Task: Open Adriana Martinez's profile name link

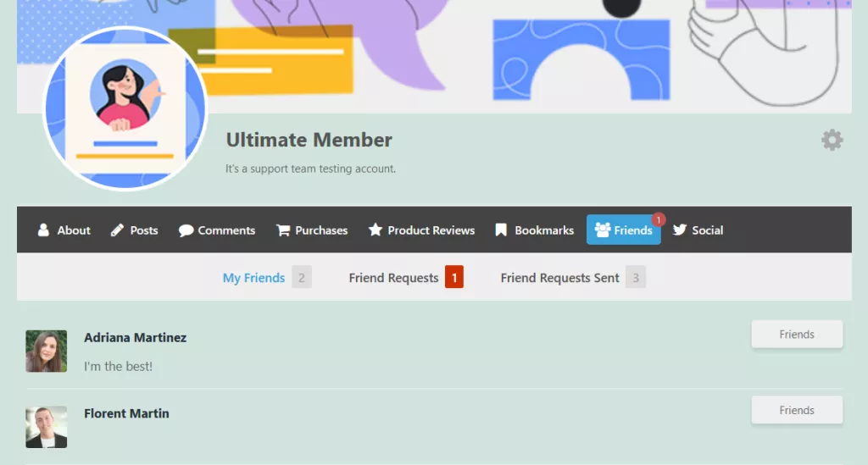Action: pos(135,337)
